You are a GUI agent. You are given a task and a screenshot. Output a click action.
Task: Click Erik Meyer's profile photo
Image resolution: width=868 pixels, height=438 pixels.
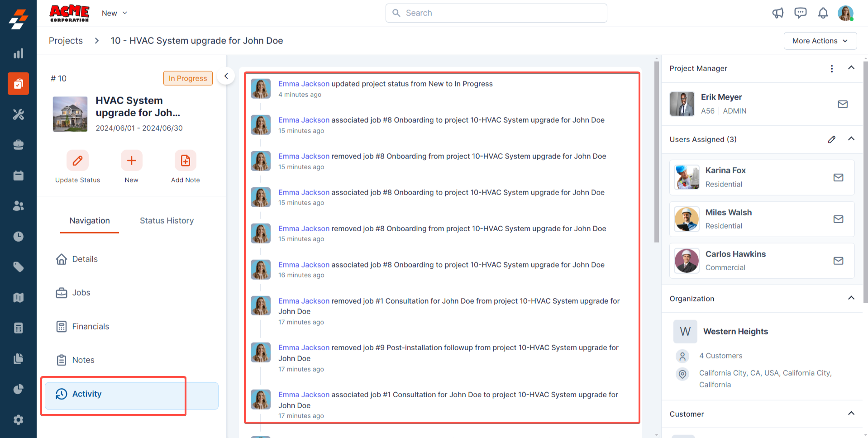tap(682, 104)
